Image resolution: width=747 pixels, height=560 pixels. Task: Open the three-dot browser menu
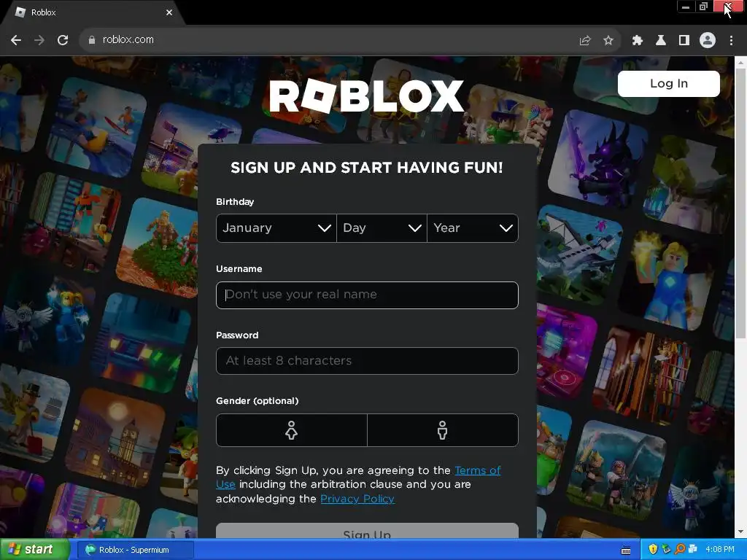pyautogui.click(x=731, y=41)
